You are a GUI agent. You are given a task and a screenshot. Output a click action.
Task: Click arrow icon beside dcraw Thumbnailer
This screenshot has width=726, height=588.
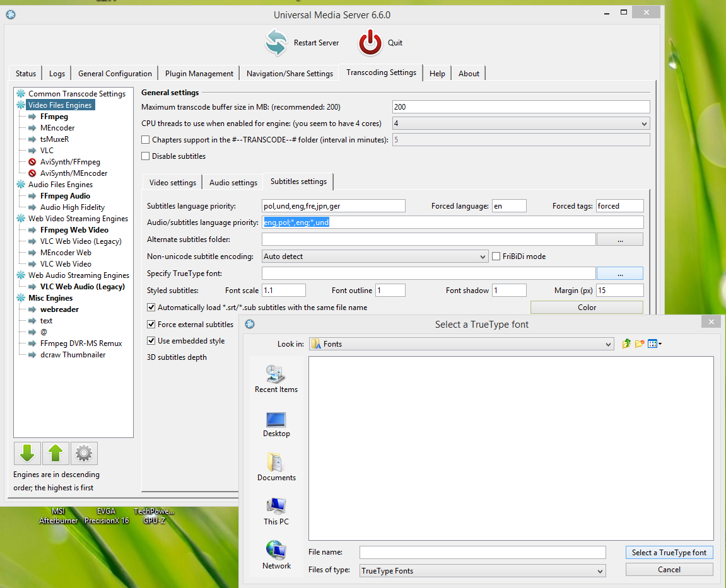32,355
